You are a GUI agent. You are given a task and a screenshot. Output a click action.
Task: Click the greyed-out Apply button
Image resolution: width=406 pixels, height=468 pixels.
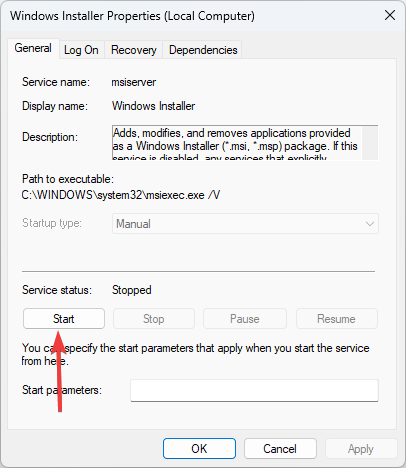361,449
